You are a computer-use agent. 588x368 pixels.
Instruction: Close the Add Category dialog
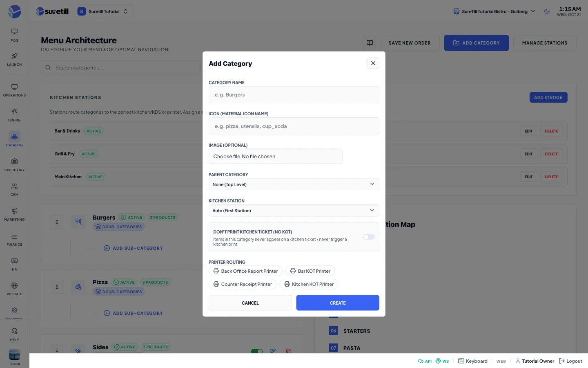pos(373,63)
